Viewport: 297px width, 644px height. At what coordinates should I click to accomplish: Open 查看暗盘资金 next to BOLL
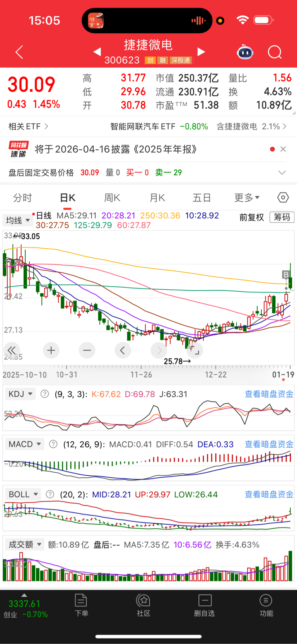pos(269,494)
